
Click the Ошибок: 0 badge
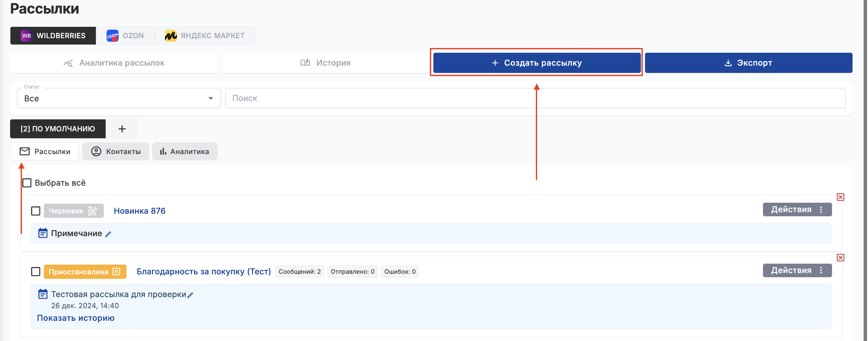(400, 272)
